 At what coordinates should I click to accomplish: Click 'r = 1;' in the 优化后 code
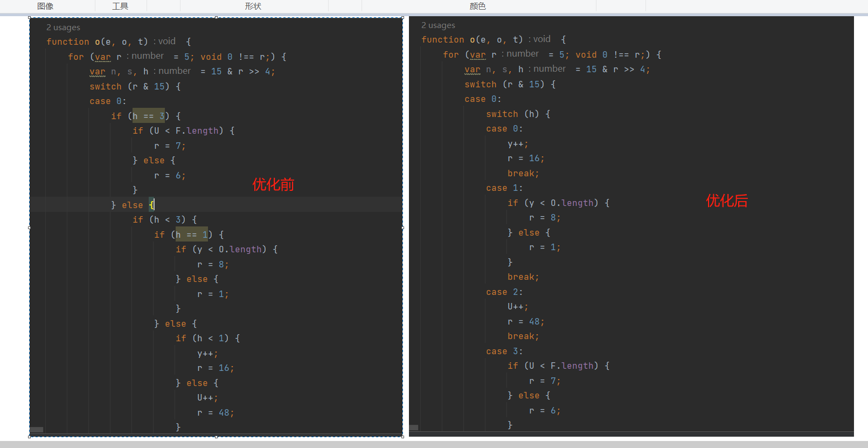[545, 247]
